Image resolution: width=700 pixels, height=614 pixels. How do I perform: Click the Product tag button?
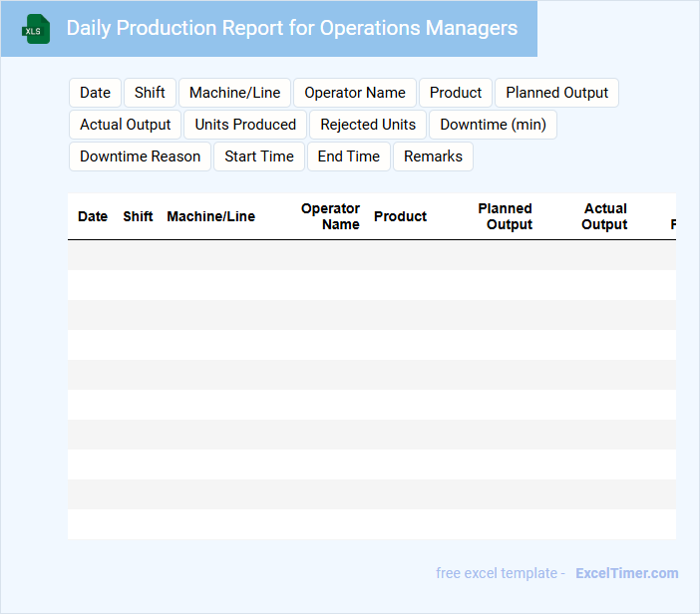coord(456,93)
